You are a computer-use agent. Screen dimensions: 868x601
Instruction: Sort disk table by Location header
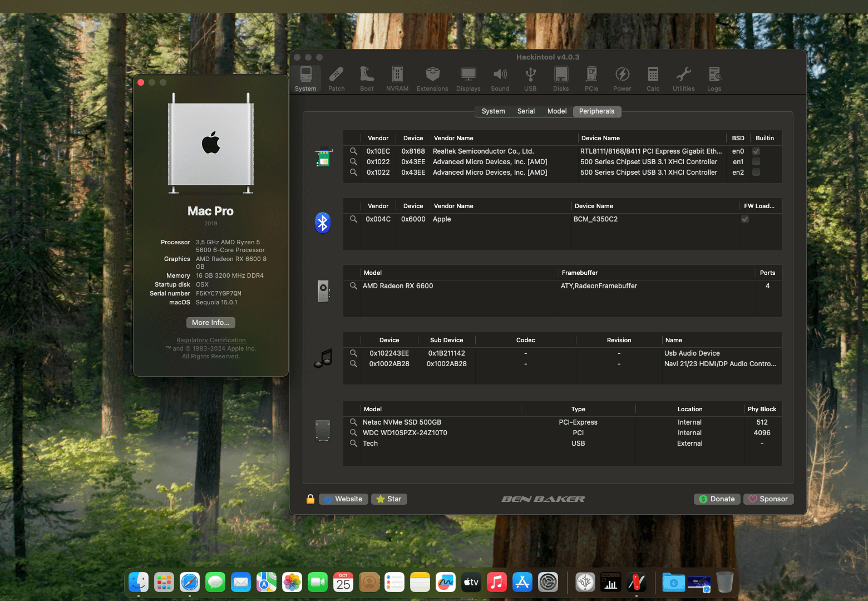pyautogui.click(x=690, y=409)
